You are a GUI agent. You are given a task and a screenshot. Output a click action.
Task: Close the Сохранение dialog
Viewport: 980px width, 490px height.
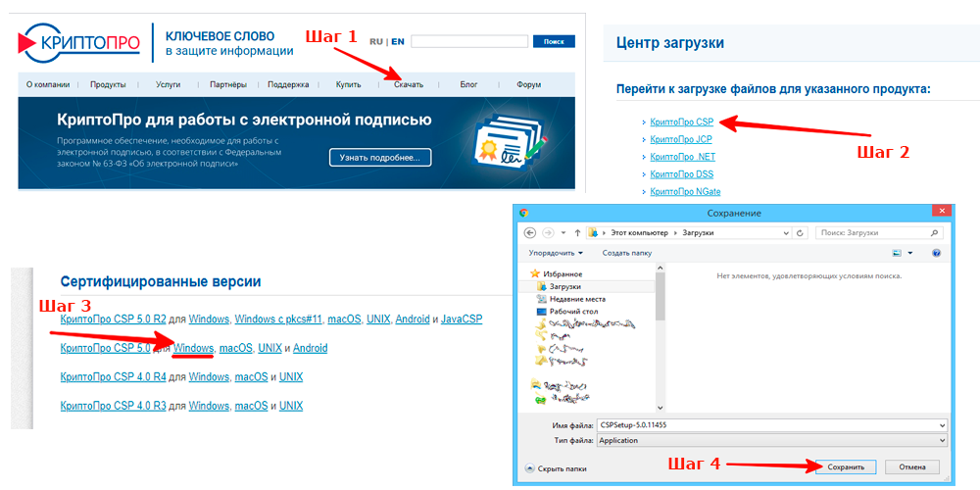941,212
